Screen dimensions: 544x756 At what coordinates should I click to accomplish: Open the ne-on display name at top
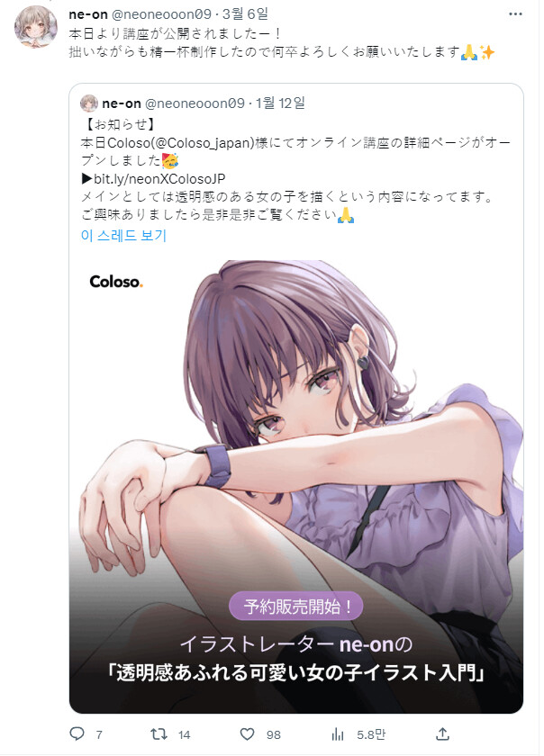point(88,14)
